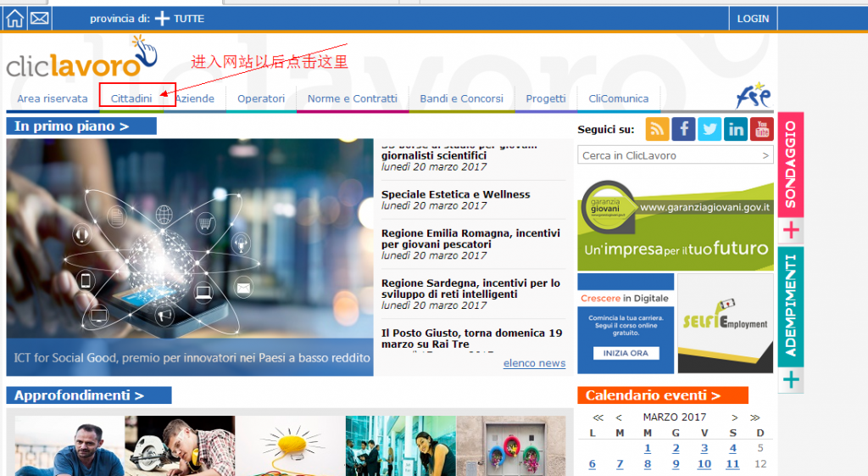Image resolution: width=868 pixels, height=476 pixels.
Task: Open the SONDAGGIO side tab
Action: tap(791, 165)
